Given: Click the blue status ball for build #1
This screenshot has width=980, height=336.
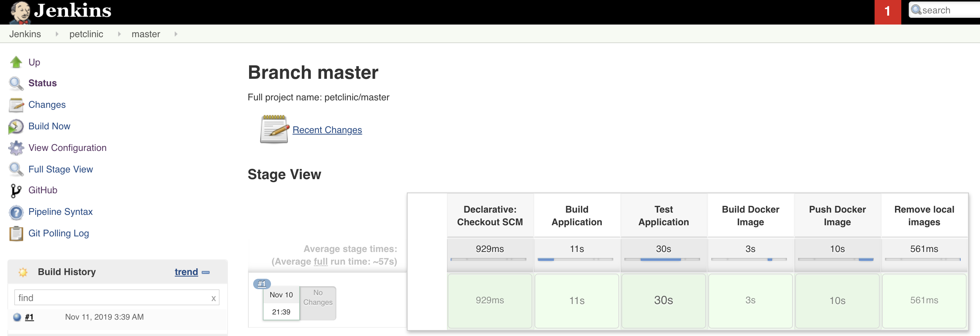Looking at the screenshot, I should pyautogui.click(x=17, y=317).
